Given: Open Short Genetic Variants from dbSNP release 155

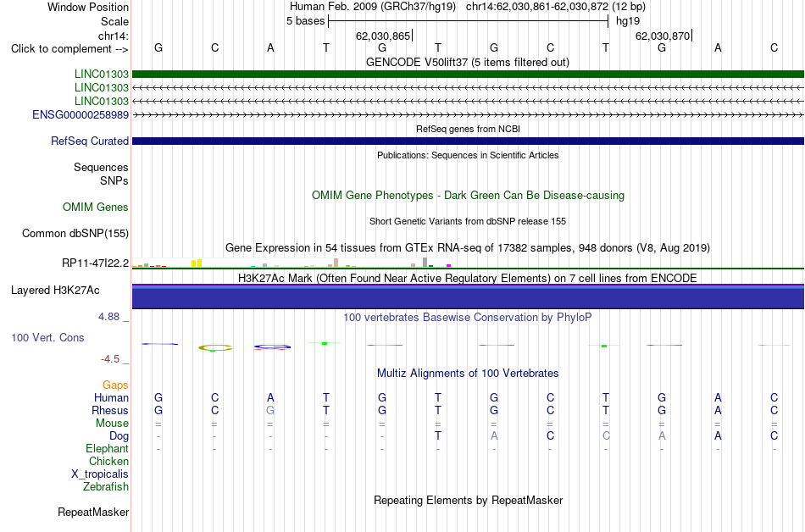Looking at the screenshot, I should pyautogui.click(x=468, y=221).
